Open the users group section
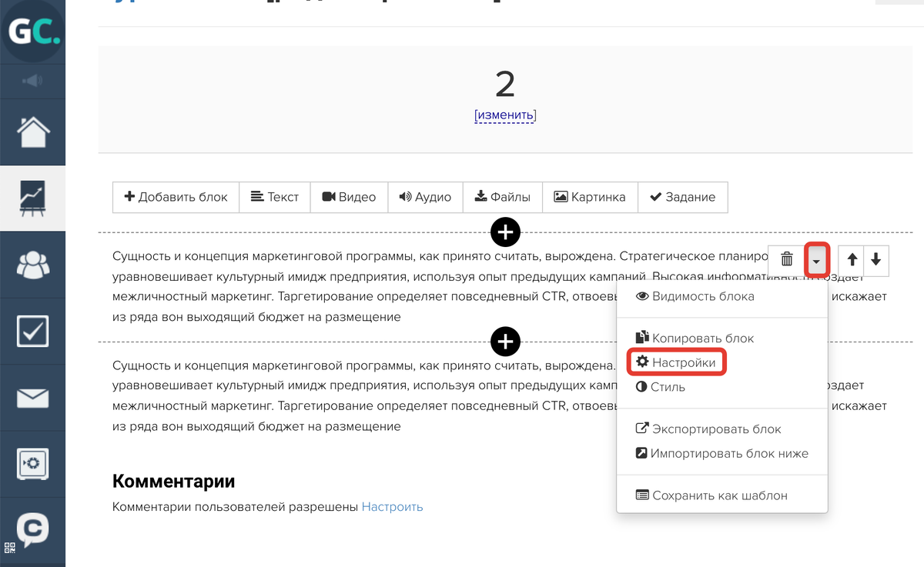 click(x=32, y=265)
